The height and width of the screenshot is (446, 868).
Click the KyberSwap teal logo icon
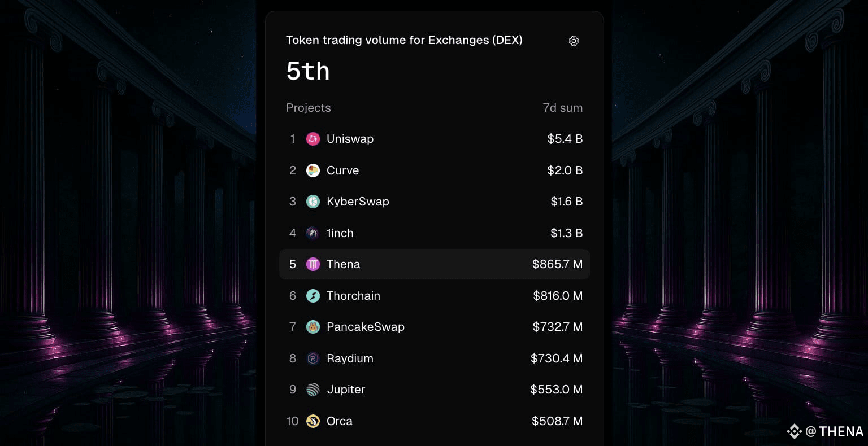coord(313,202)
